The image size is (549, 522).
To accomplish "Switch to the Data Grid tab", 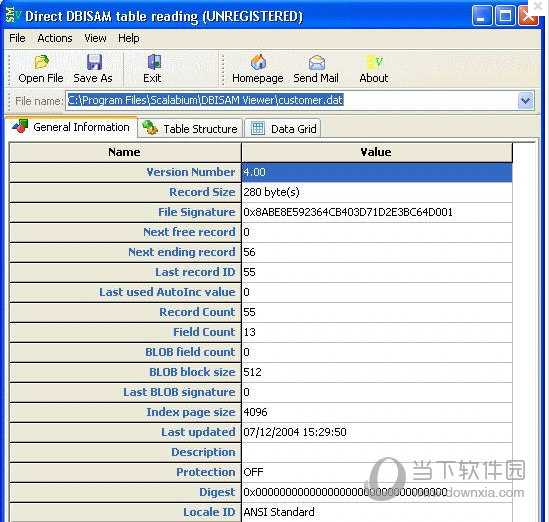I will click(283, 128).
